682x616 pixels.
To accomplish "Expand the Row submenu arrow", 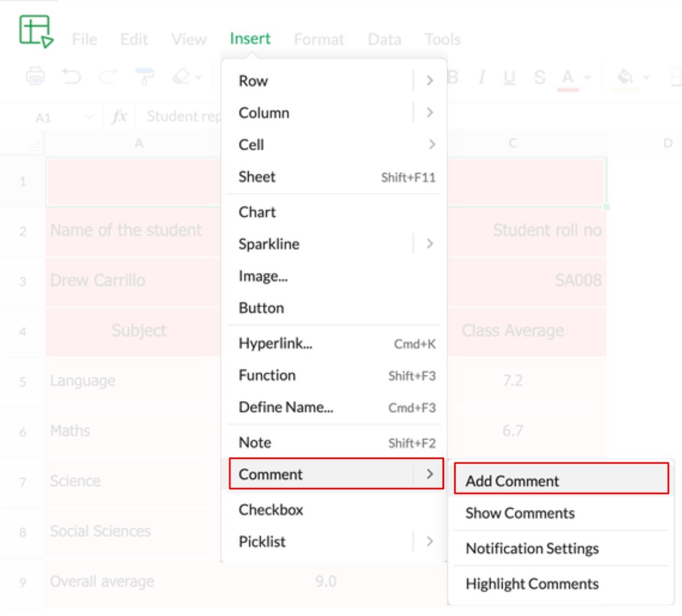I will coord(430,81).
